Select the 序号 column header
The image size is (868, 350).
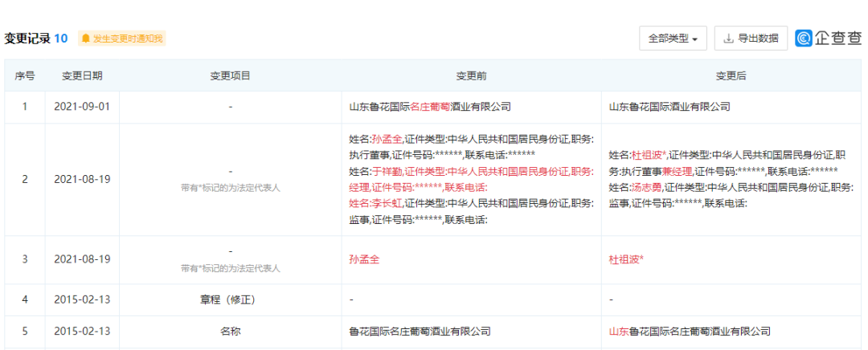pos(24,76)
